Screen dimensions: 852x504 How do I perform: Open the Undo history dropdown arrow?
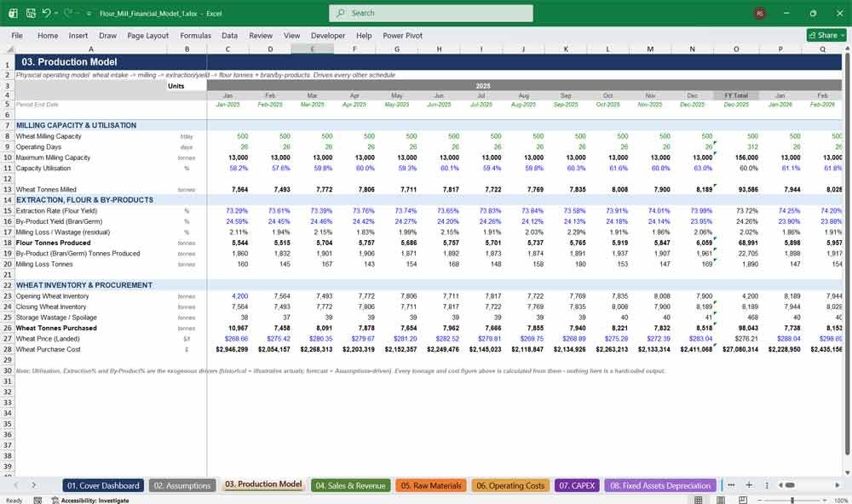point(56,13)
